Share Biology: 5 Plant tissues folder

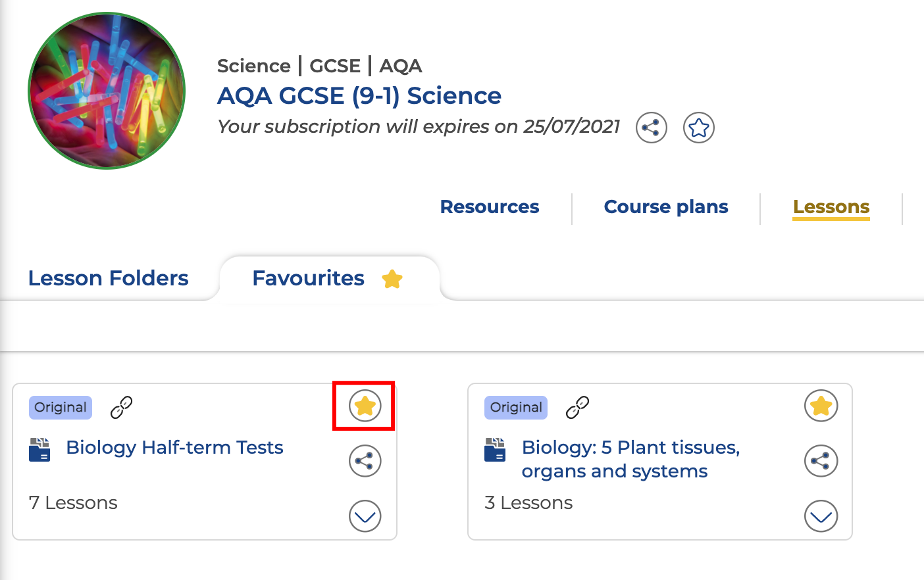tap(821, 461)
